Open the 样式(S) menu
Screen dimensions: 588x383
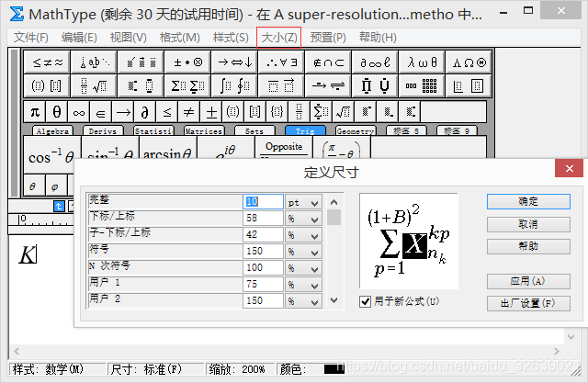(231, 38)
